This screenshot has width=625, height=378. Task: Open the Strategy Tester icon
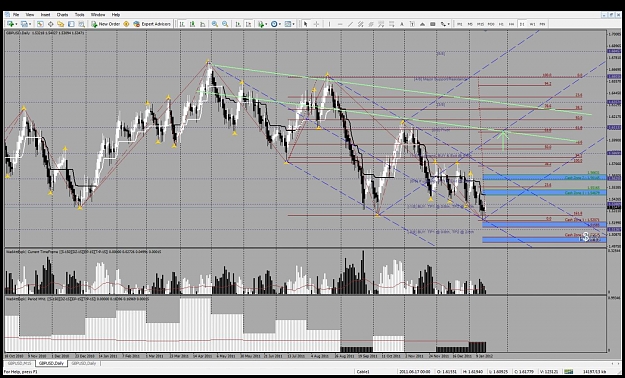tap(81, 24)
